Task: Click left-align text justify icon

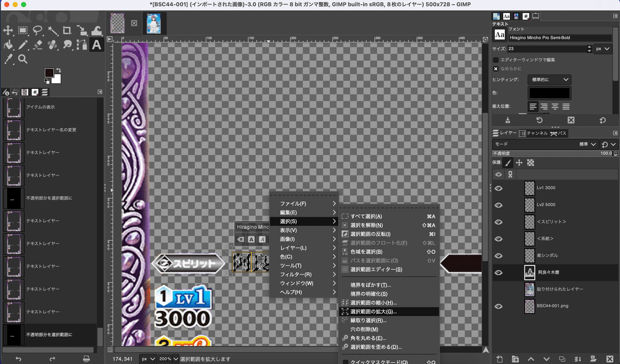Action: 533,106
